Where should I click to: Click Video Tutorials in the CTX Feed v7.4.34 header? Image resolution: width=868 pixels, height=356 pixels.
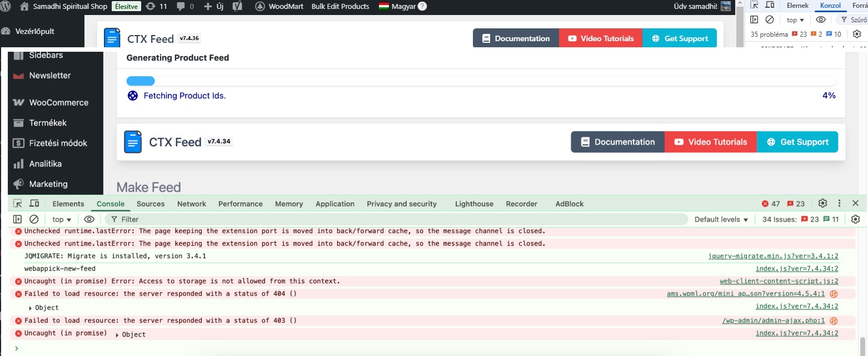click(711, 142)
